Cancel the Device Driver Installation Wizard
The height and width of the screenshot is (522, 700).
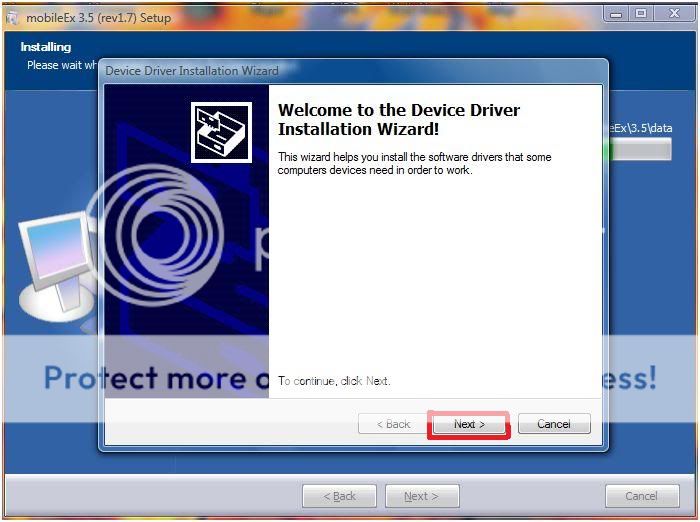click(x=554, y=424)
